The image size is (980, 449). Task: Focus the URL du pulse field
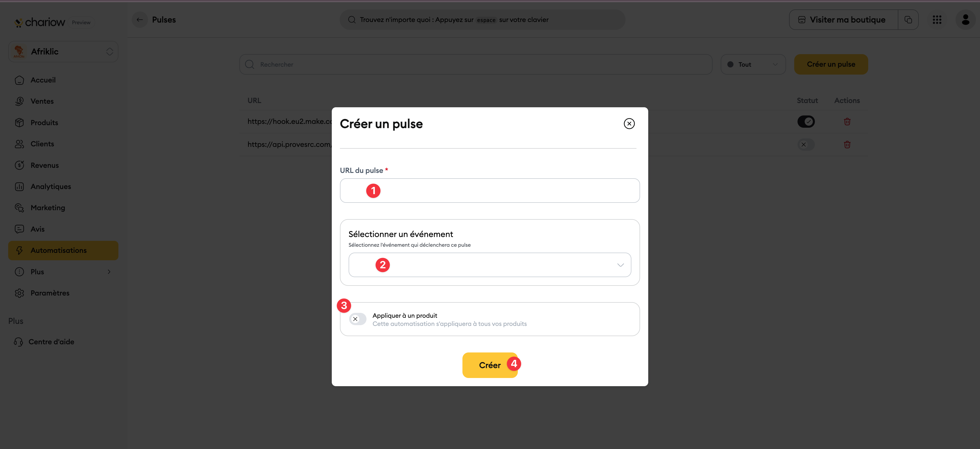[x=490, y=191]
